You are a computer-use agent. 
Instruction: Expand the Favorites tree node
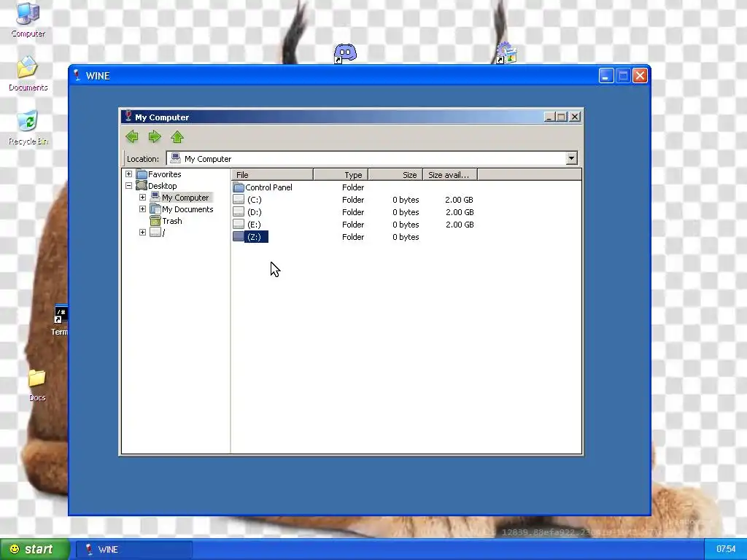pyautogui.click(x=128, y=174)
